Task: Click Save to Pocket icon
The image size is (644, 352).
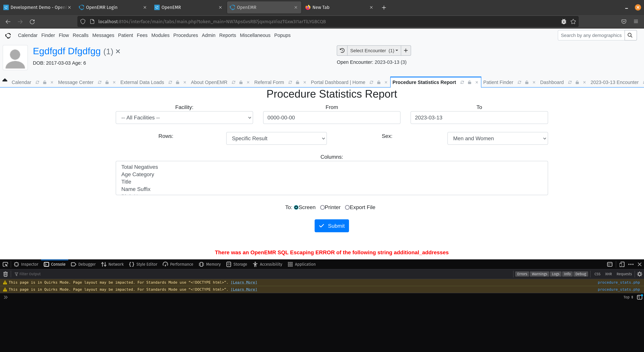Action: [x=624, y=22]
